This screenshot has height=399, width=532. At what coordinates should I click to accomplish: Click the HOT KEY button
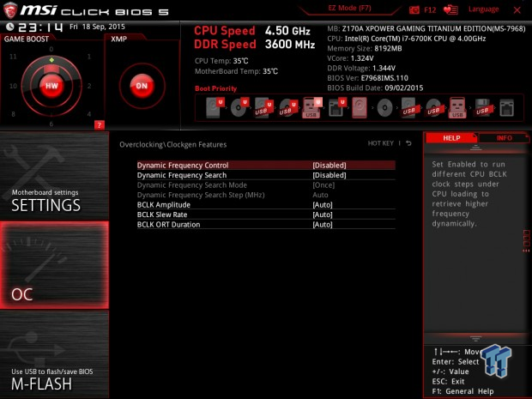click(x=381, y=143)
